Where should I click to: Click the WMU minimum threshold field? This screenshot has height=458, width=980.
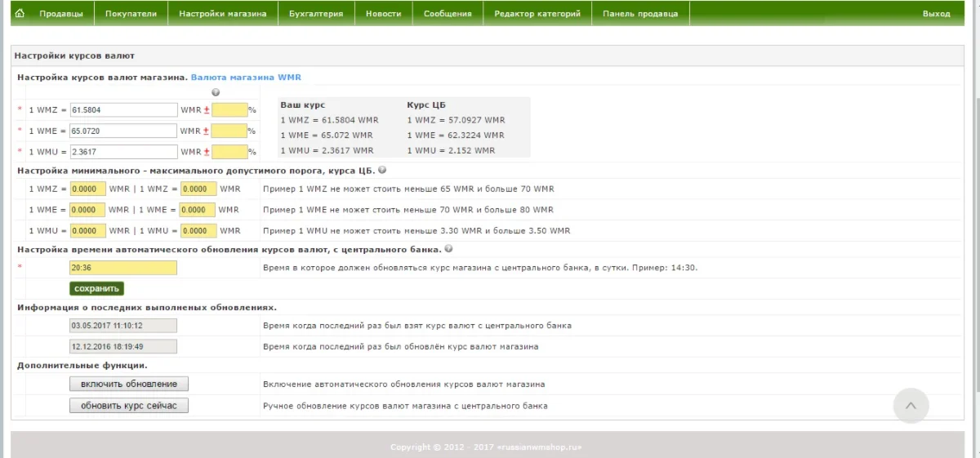88,231
